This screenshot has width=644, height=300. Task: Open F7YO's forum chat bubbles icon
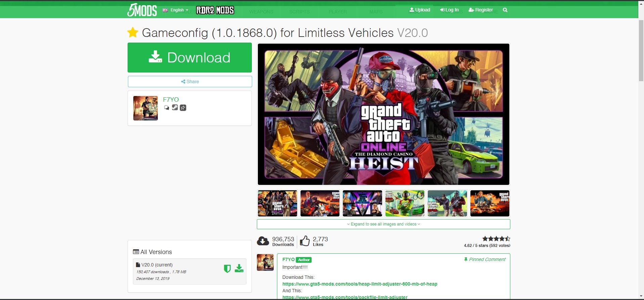click(x=167, y=108)
